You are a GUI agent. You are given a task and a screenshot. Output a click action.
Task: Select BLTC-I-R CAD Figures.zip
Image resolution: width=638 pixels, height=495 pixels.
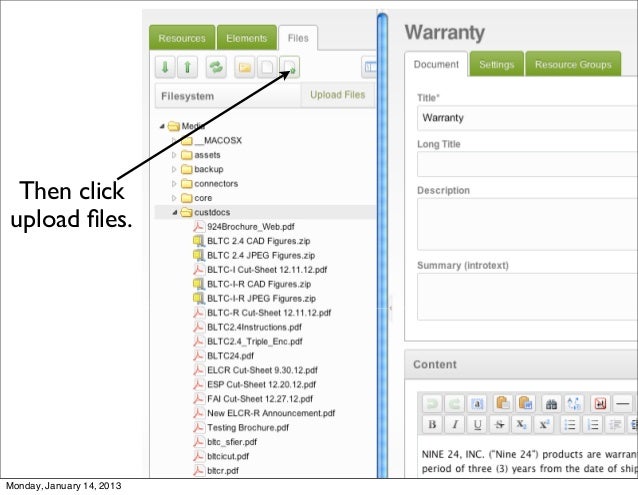[259, 284]
